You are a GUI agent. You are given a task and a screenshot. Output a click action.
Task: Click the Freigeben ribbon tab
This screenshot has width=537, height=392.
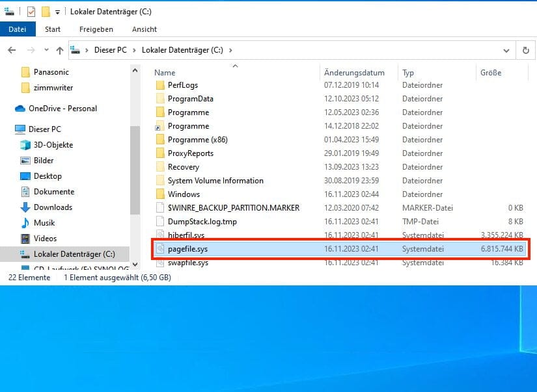pyautogui.click(x=96, y=29)
